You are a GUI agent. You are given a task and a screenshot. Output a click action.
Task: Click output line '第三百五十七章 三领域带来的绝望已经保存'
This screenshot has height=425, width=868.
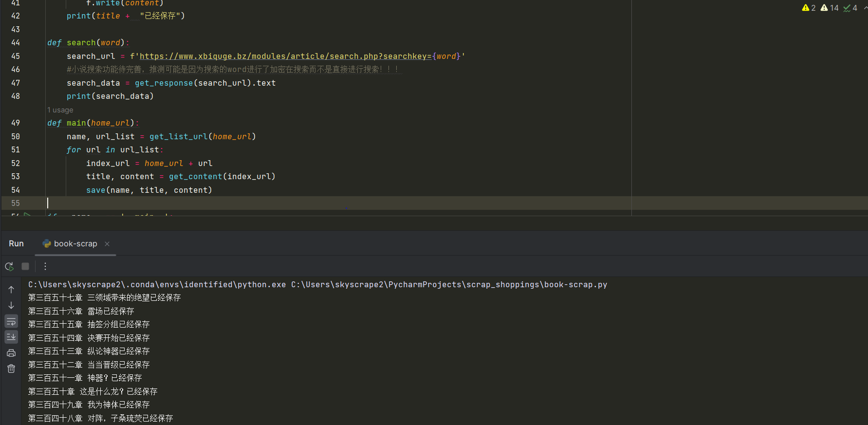pyautogui.click(x=104, y=297)
